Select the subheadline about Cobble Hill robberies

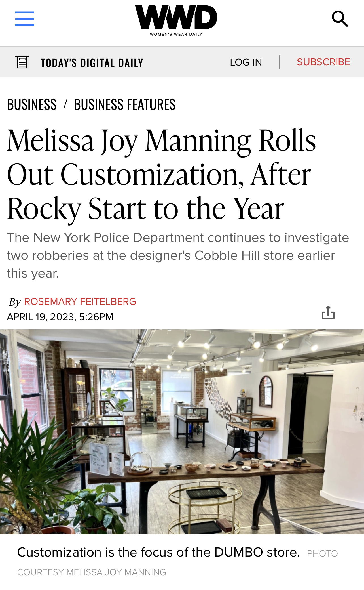[x=178, y=255]
